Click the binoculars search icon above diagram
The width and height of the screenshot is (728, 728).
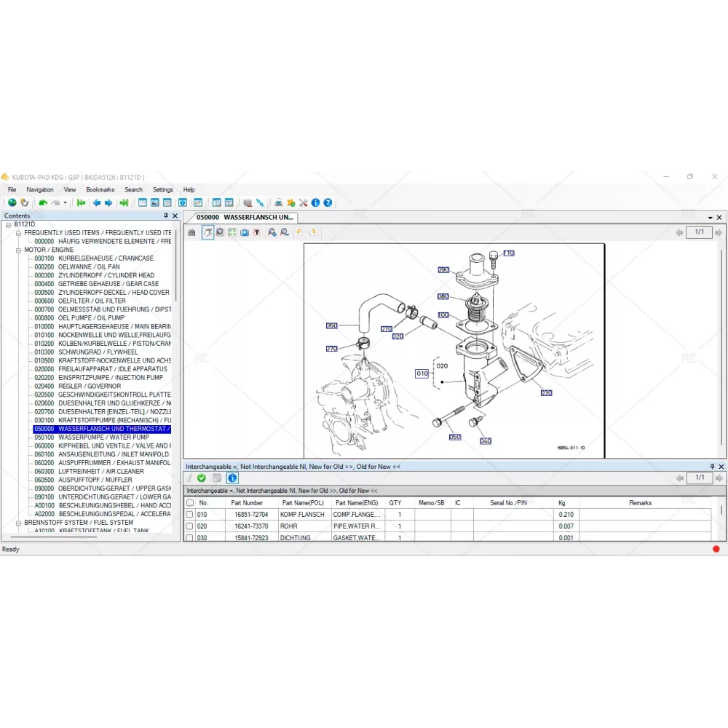[192, 232]
